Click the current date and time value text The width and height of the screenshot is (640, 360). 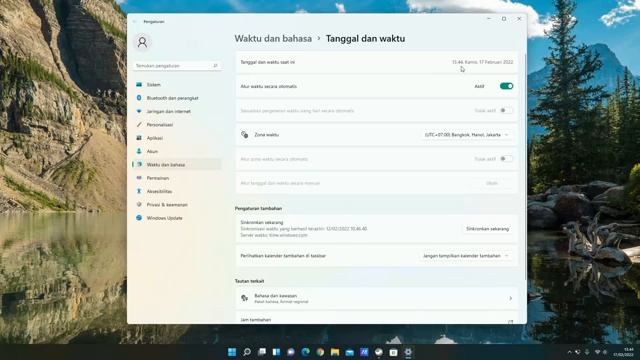(482, 62)
